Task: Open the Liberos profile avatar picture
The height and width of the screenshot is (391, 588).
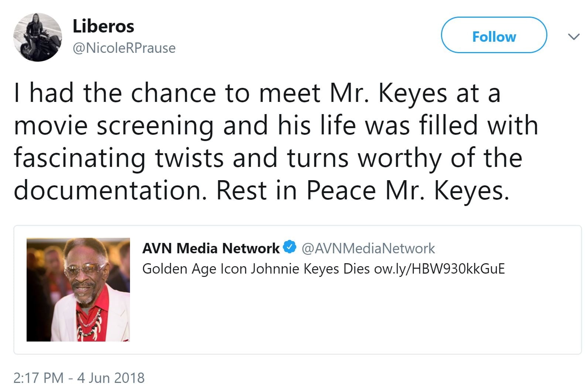Action: [x=37, y=37]
